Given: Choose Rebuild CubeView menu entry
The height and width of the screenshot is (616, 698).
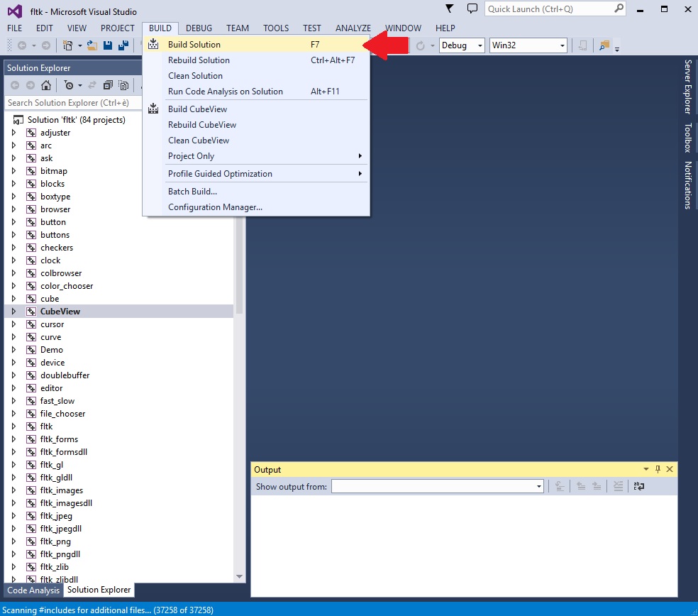Looking at the screenshot, I should pos(256,125).
